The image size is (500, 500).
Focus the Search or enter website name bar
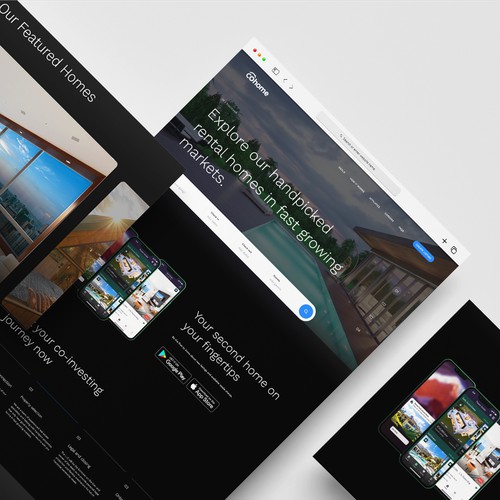tap(358, 153)
